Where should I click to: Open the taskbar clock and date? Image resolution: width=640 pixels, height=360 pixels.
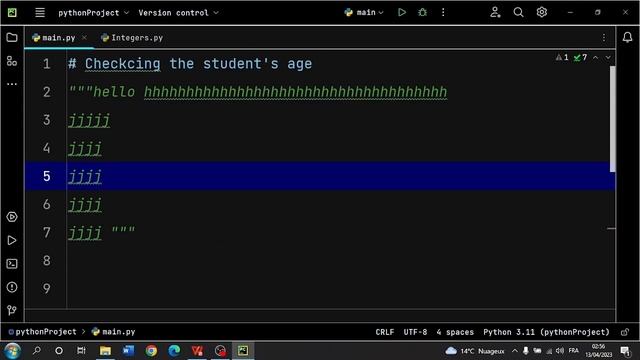[599, 351]
